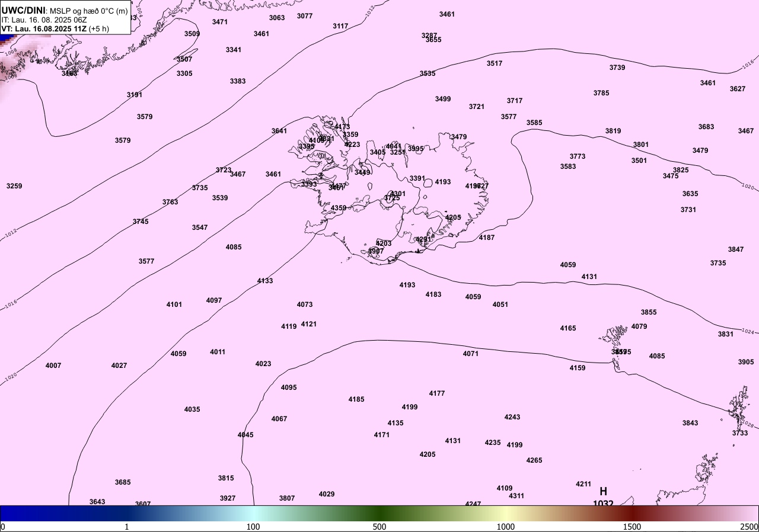
Task: Click the 3785 height value
Action: (x=601, y=93)
